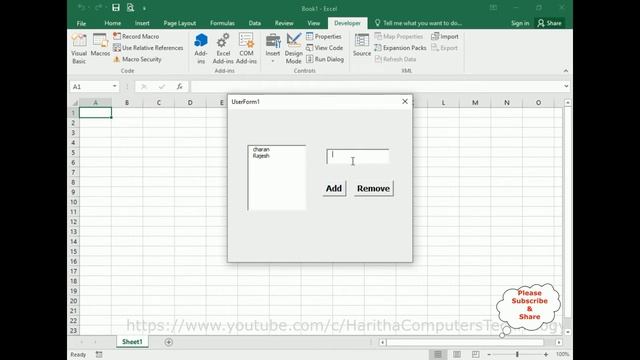Image resolution: width=640 pixels, height=360 pixels.
Task: Redo the last action
Action: tap(98, 8)
